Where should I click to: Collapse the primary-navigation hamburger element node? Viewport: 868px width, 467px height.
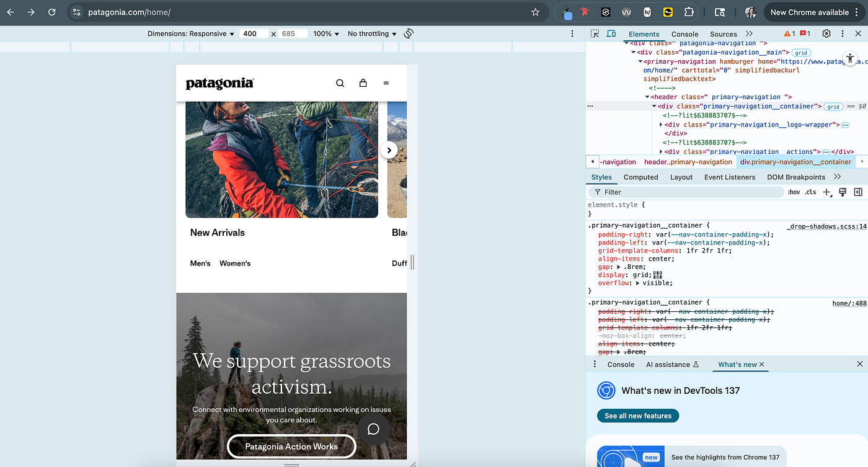[640, 61]
